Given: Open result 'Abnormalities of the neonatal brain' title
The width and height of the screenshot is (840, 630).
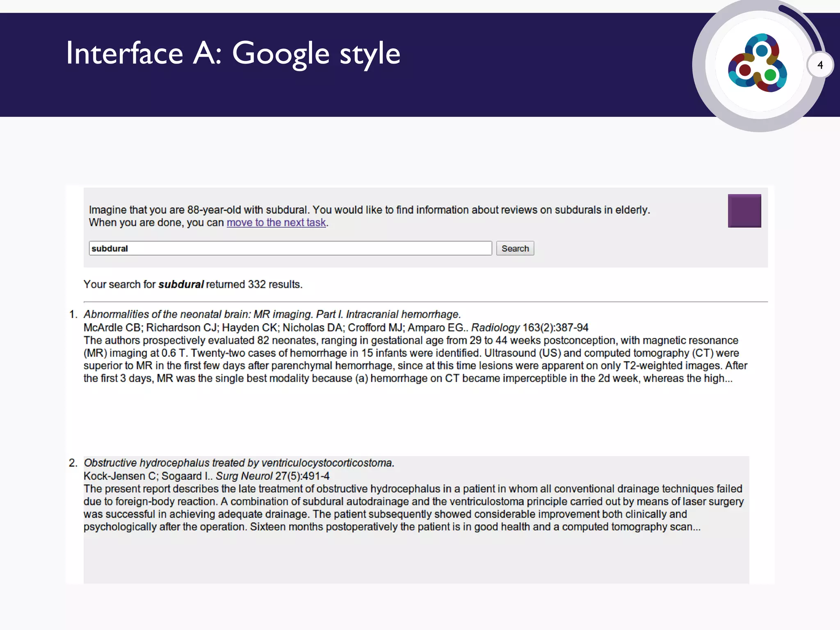Looking at the screenshot, I should tap(272, 314).
